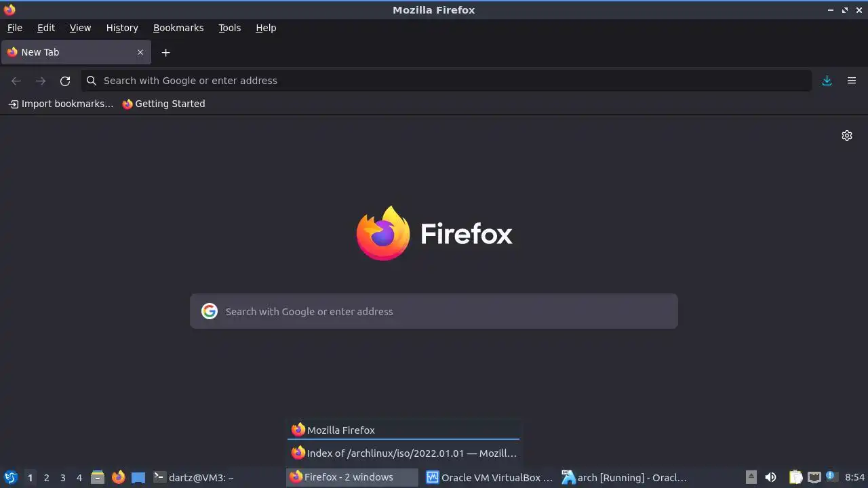Launch Firefox from the panel quick launcher
The image size is (868, 488).
tap(118, 477)
